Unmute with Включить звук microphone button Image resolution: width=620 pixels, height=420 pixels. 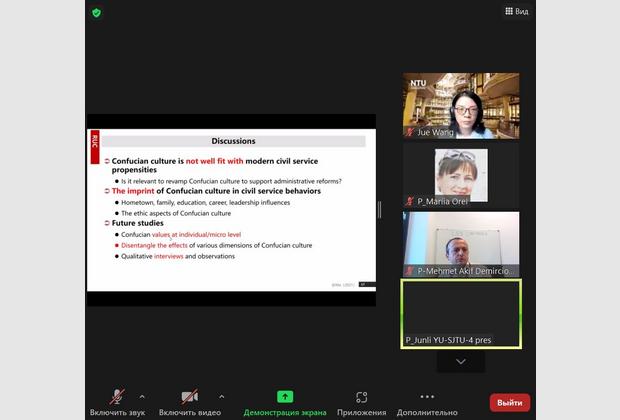pos(117,403)
